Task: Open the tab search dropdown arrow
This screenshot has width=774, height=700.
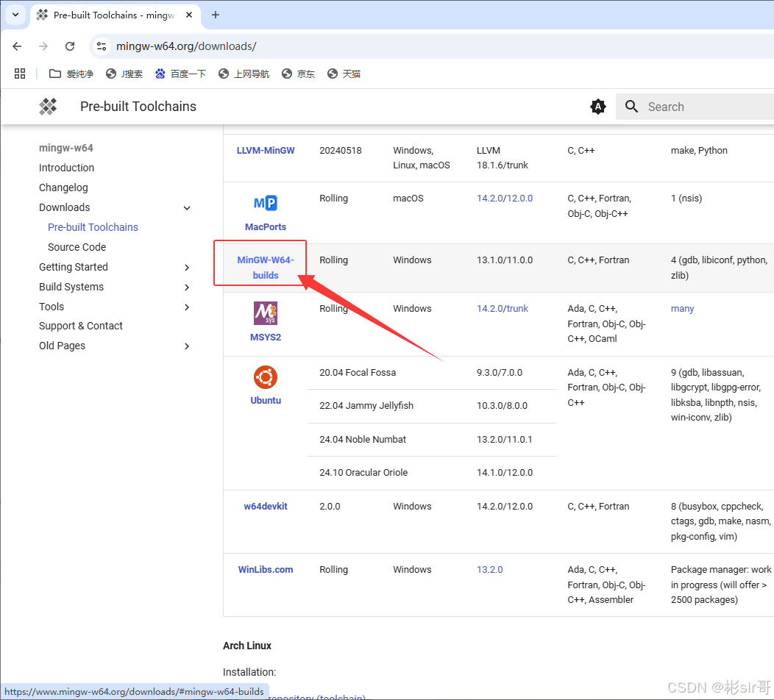Action: (15, 15)
